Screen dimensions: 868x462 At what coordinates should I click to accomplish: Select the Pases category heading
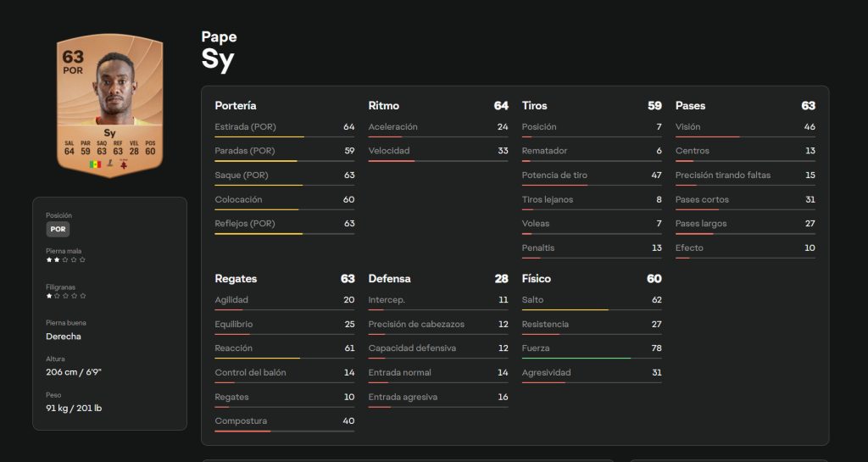(x=690, y=106)
